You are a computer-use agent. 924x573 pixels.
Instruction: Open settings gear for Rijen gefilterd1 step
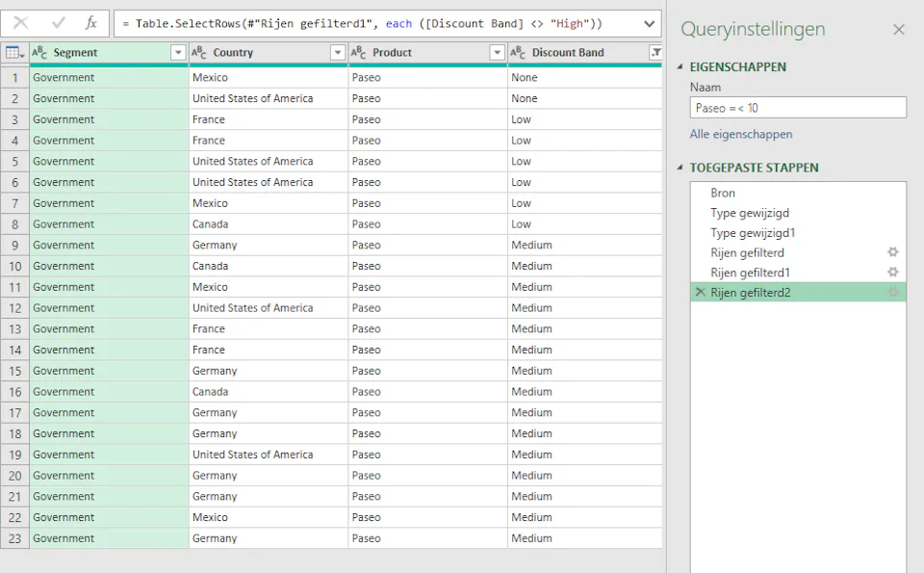892,273
